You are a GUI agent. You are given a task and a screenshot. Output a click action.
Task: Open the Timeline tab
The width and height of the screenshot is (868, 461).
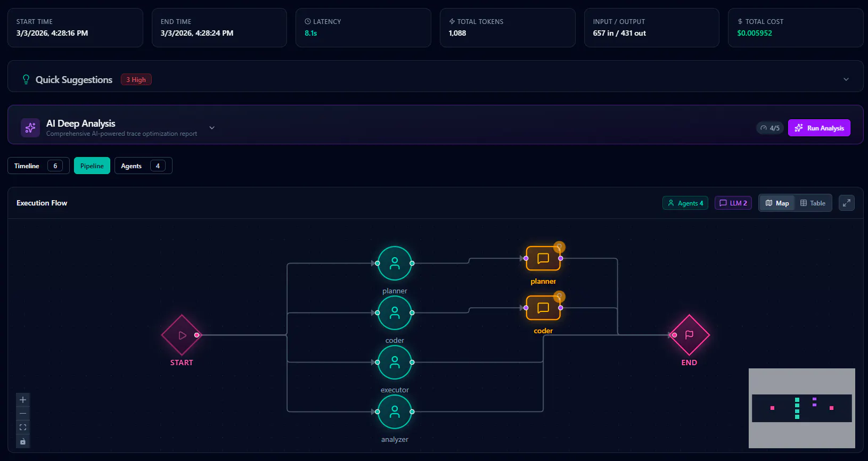click(x=38, y=166)
